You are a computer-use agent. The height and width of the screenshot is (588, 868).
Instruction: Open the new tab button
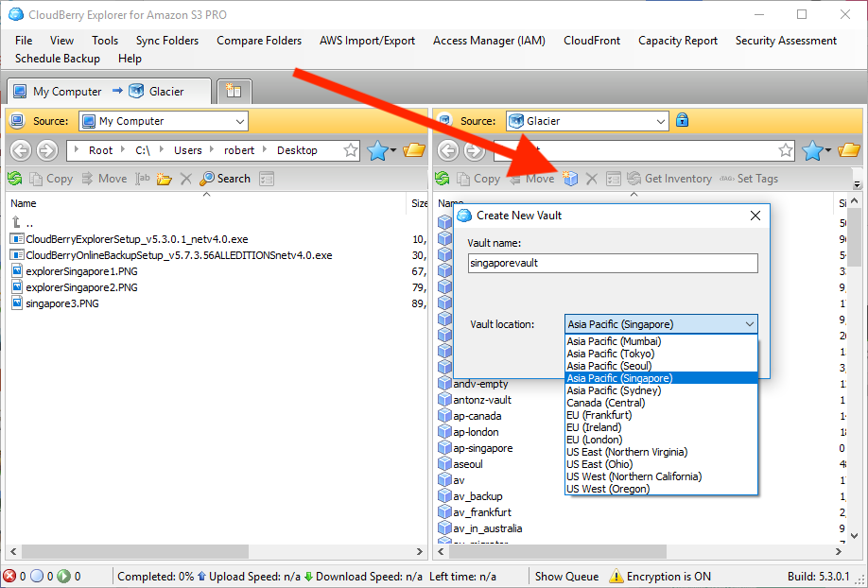234,92
